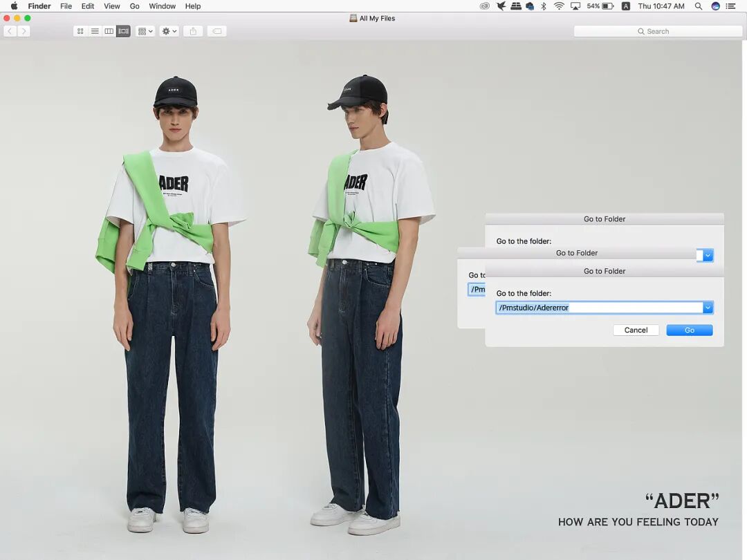The height and width of the screenshot is (560, 747).
Task: Click the stacked-bars menu bar icon
Action: point(516,6)
